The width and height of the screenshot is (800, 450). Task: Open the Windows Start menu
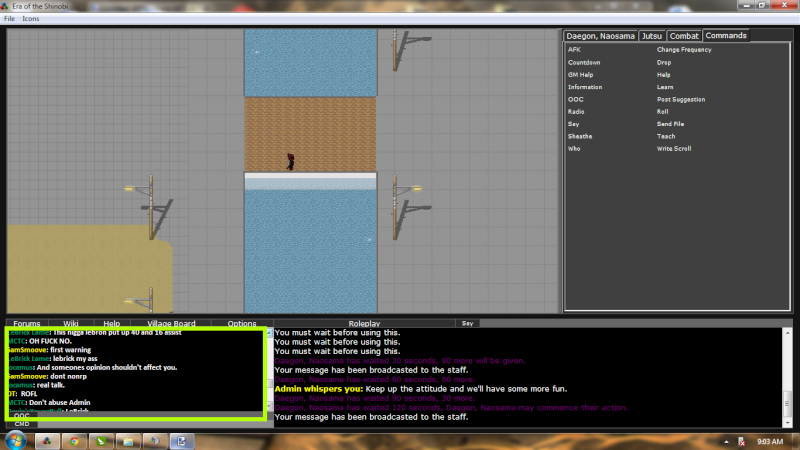[15, 440]
